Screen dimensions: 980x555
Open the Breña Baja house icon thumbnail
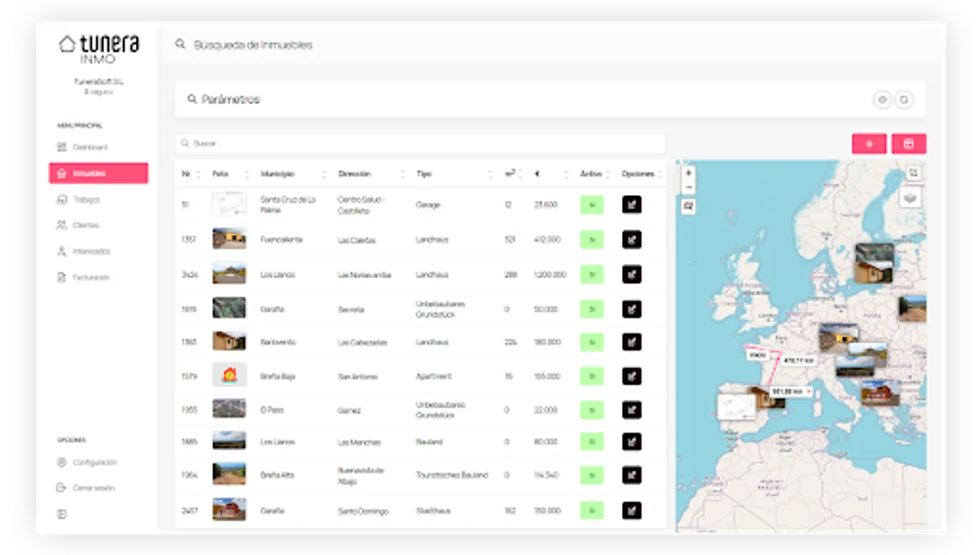click(229, 375)
